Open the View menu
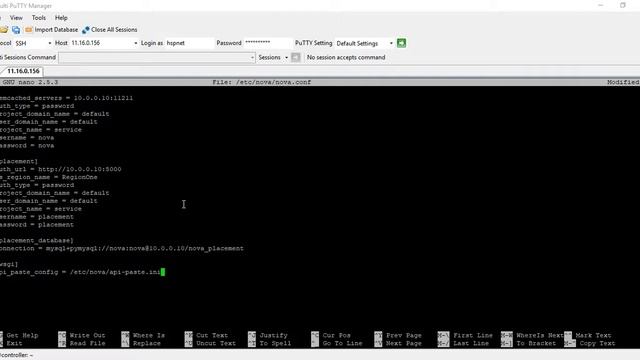 [x=16, y=18]
